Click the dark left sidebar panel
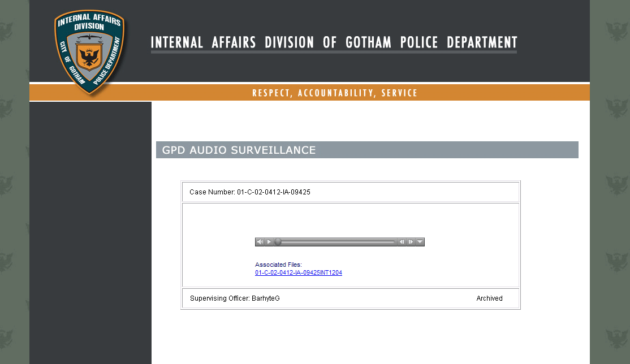 [90, 233]
